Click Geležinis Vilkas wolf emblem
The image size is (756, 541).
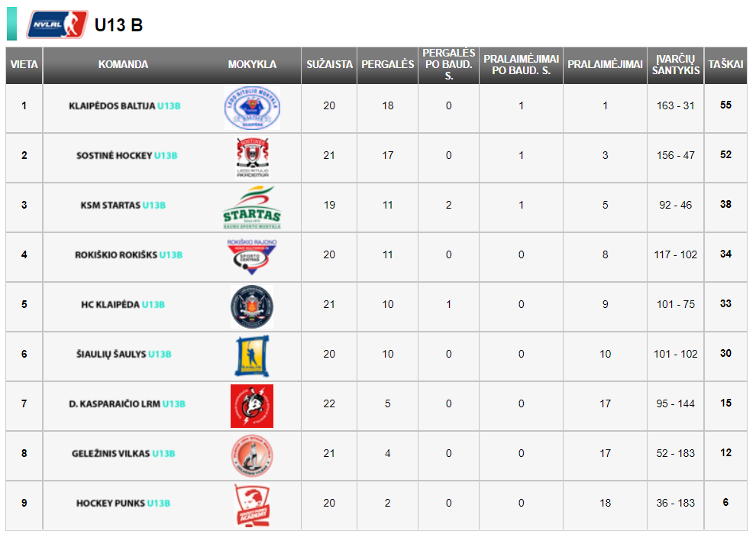[x=252, y=455]
